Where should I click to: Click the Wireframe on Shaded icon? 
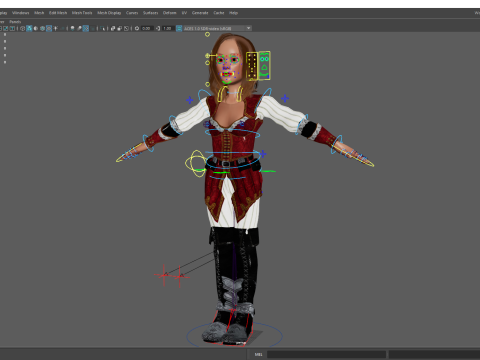click(42, 28)
